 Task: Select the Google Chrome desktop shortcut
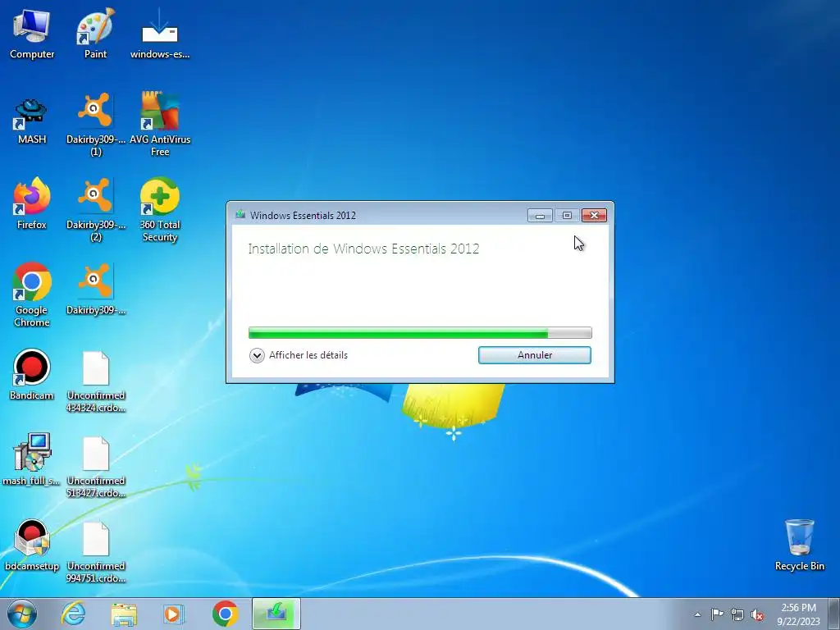click(32, 294)
